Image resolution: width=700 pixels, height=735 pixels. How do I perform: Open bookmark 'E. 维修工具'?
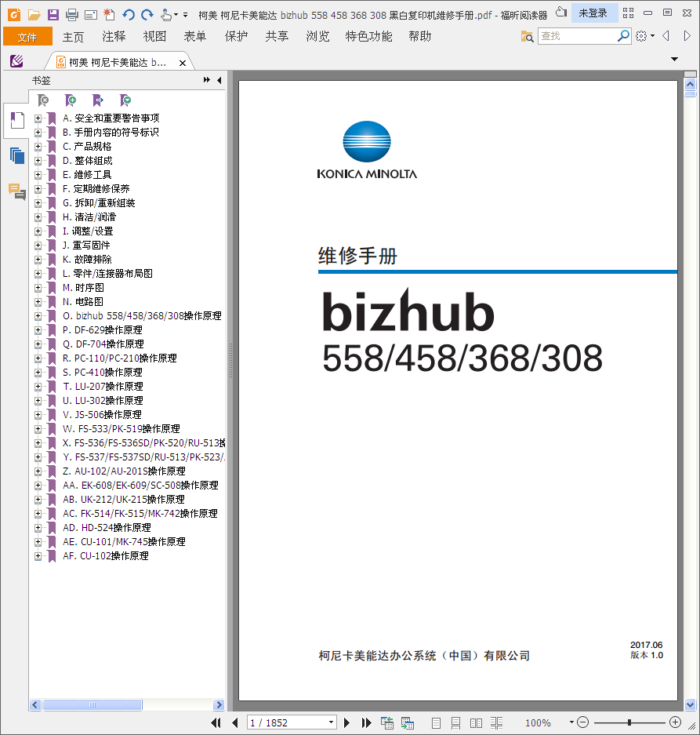pyautogui.click(x=87, y=175)
